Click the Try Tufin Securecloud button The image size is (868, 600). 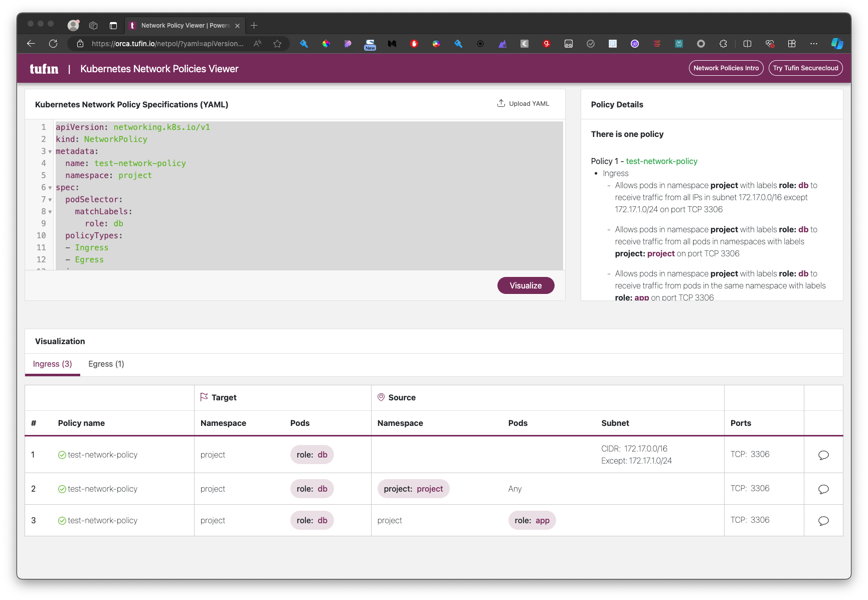(x=805, y=68)
